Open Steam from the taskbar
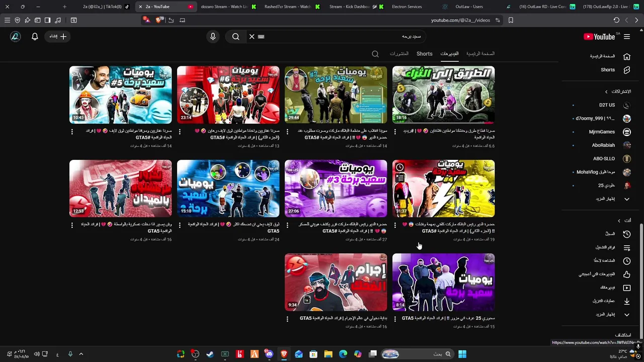Screen dimensions: 644x362 tap(210, 354)
